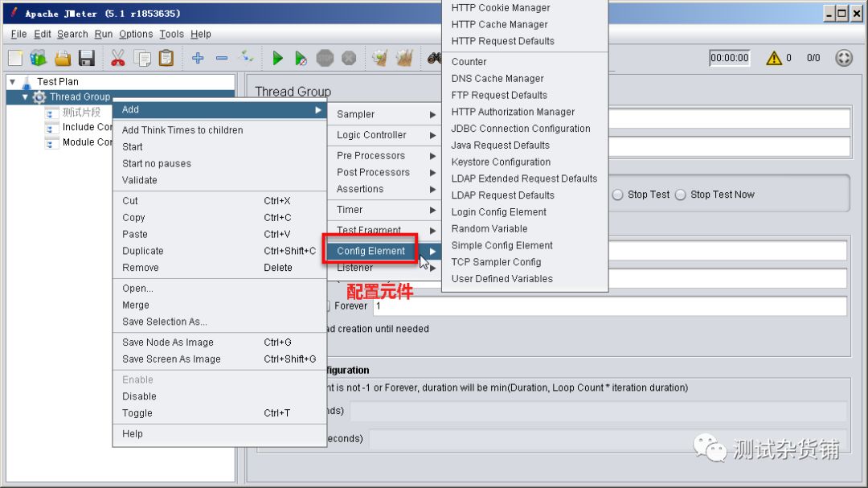Click the Copy icon in toolbar

(142, 58)
